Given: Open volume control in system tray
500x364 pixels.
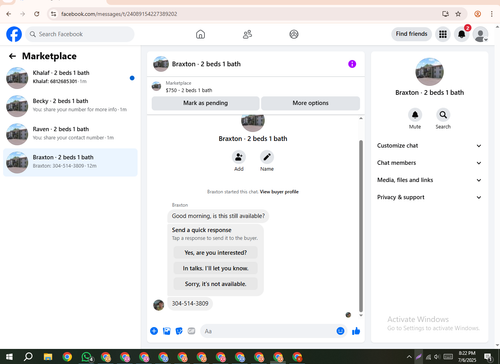Looking at the screenshot, I should (x=437, y=357).
